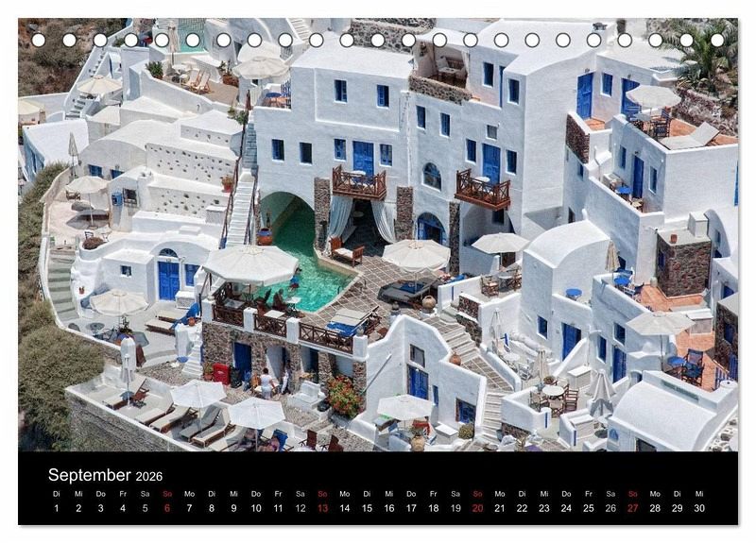Viewport: 756px width, 543px height.
Task: Choose the Saturday date 12
Action: [301, 508]
